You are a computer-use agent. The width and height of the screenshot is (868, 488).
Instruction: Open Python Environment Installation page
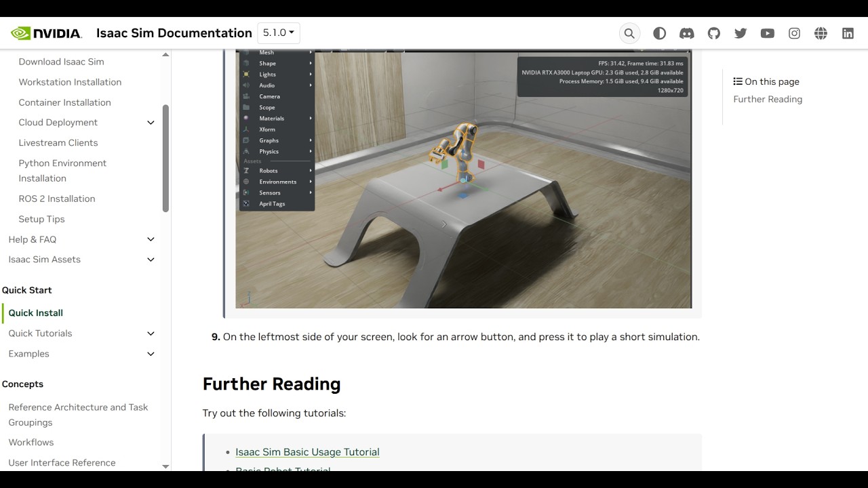coord(62,171)
